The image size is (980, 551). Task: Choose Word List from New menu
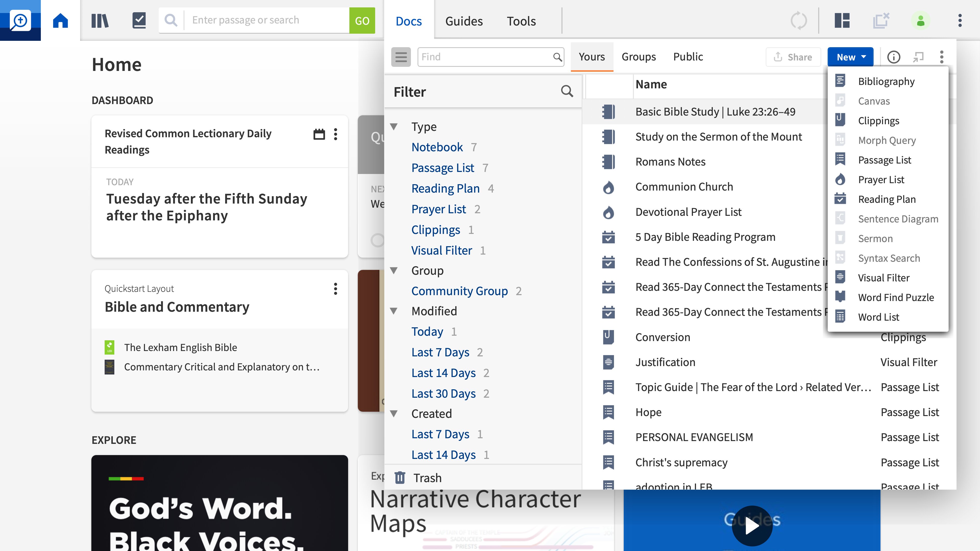(888, 317)
